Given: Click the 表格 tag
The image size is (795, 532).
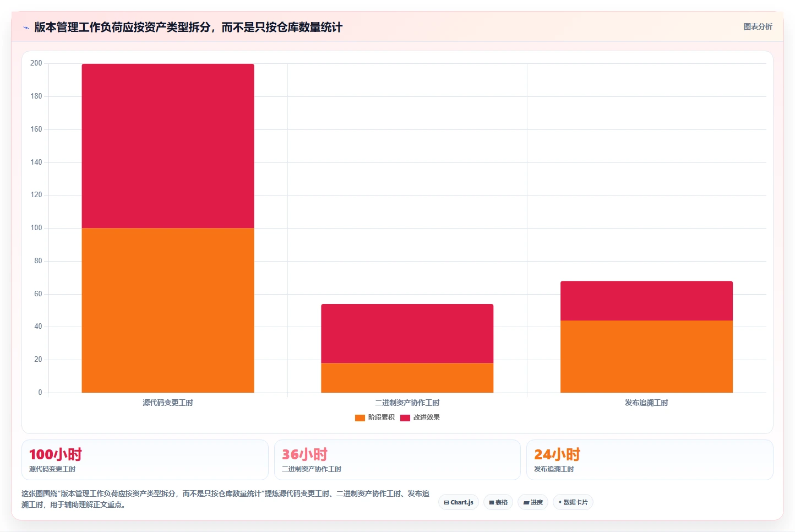Looking at the screenshot, I should pos(498,502).
